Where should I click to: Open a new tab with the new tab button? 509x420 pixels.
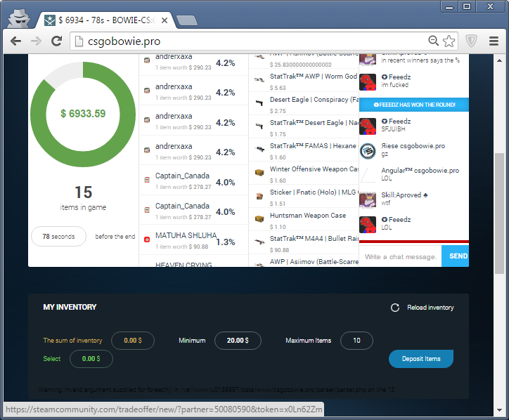pyautogui.click(x=186, y=20)
